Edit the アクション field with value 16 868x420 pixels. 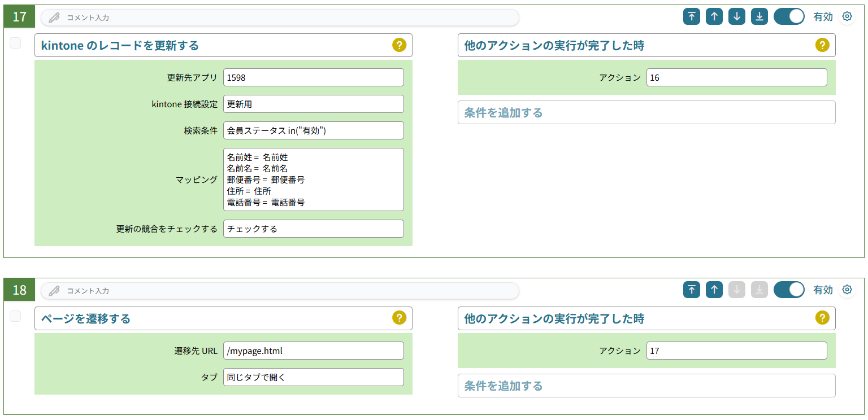(737, 77)
